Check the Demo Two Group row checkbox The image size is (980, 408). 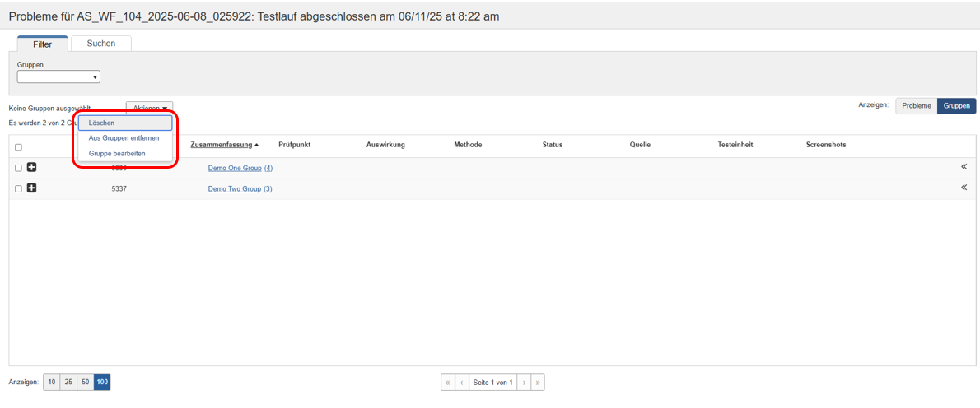(18, 189)
